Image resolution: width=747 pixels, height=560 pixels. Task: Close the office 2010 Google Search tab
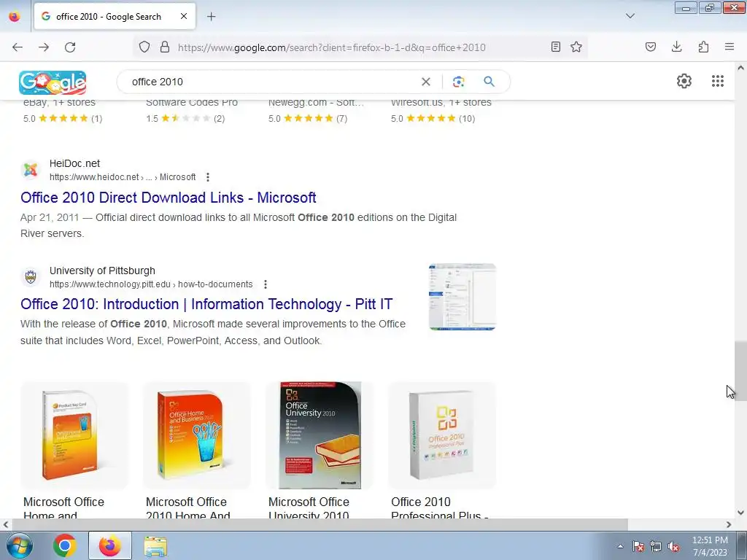[x=184, y=16]
